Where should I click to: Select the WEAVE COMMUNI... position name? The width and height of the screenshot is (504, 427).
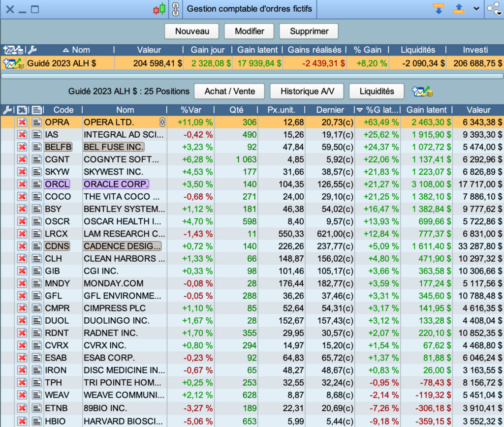(x=124, y=395)
